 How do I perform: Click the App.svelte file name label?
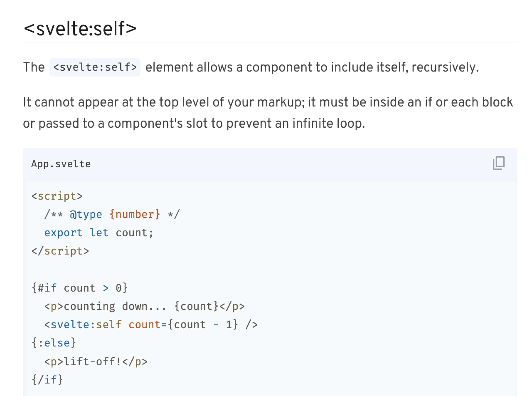pyautogui.click(x=61, y=164)
